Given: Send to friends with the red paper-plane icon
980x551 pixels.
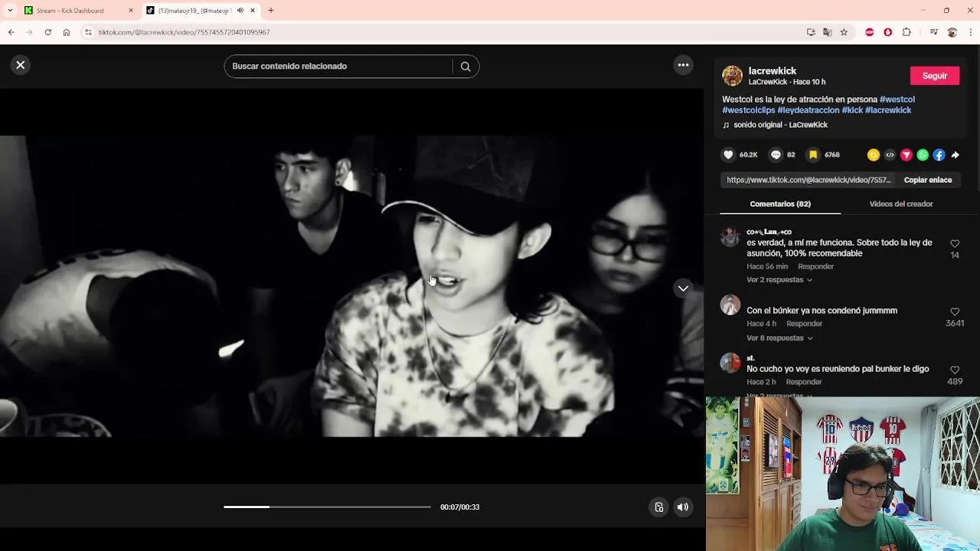Looking at the screenshot, I should pyautogui.click(x=906, y=155).
